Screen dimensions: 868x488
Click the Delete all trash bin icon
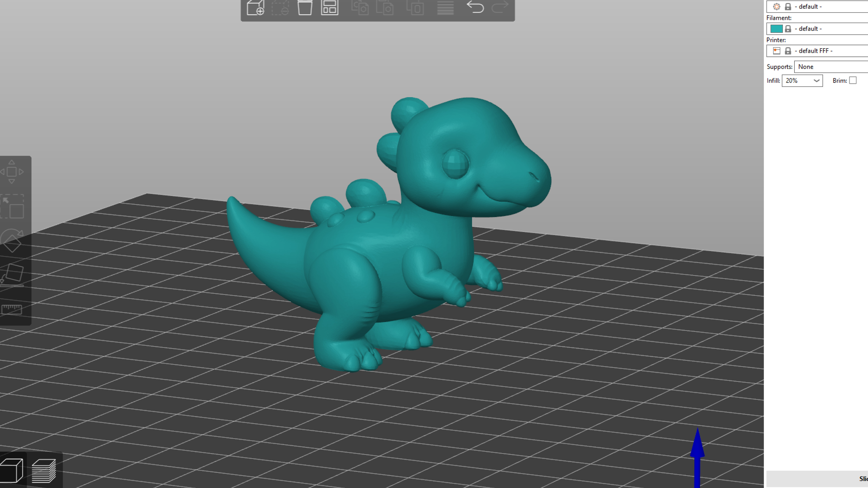305,7
